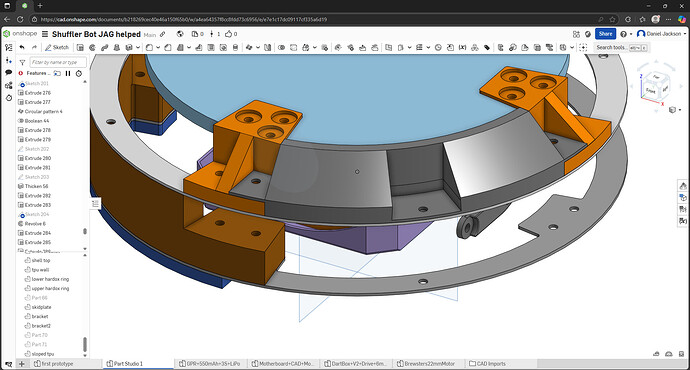Click the blue Share button
The image size is (690, 370).
tap(605, 34)
